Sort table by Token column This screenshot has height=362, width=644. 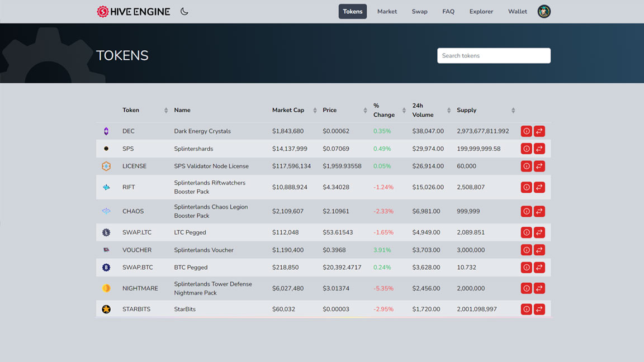point(166,111)
